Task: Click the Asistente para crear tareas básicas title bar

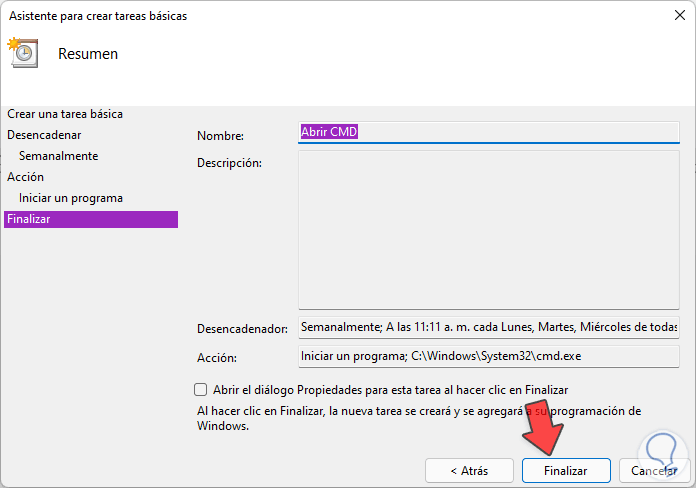Action: point(300,16)
